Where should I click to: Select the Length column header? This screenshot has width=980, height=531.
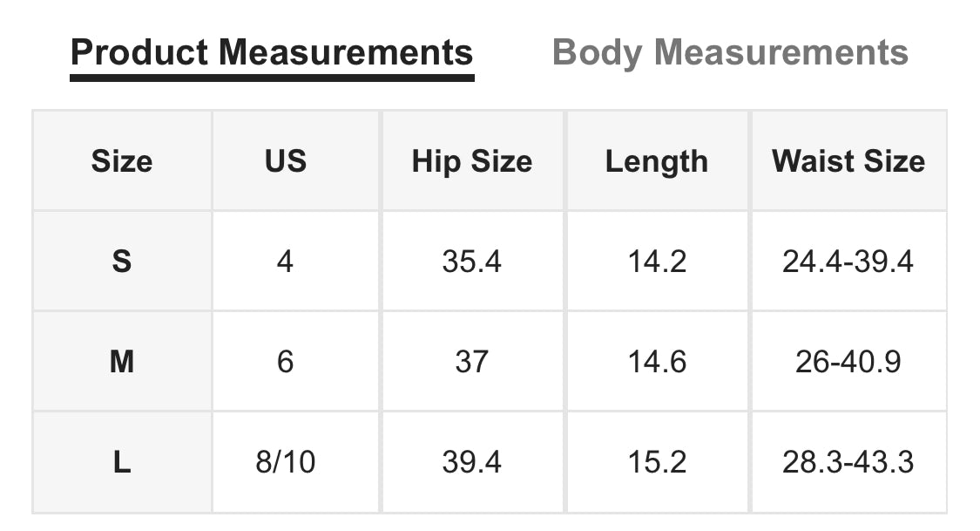click(x=657, y=161)
